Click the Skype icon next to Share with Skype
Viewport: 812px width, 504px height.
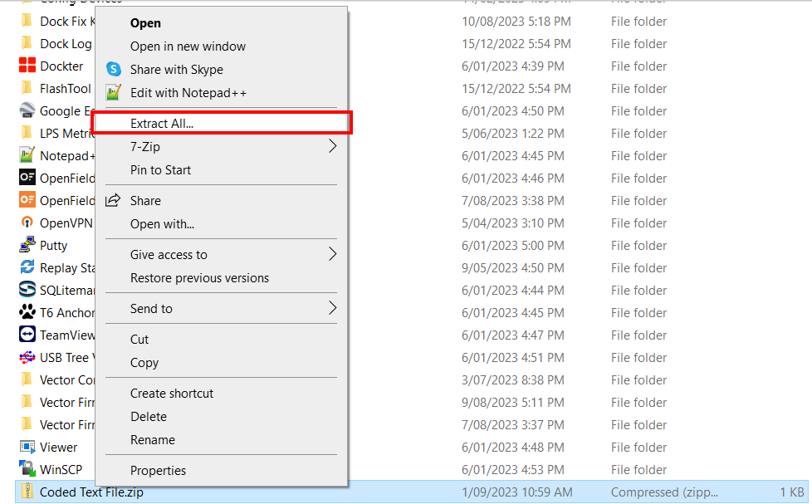[x=113, y=70]
